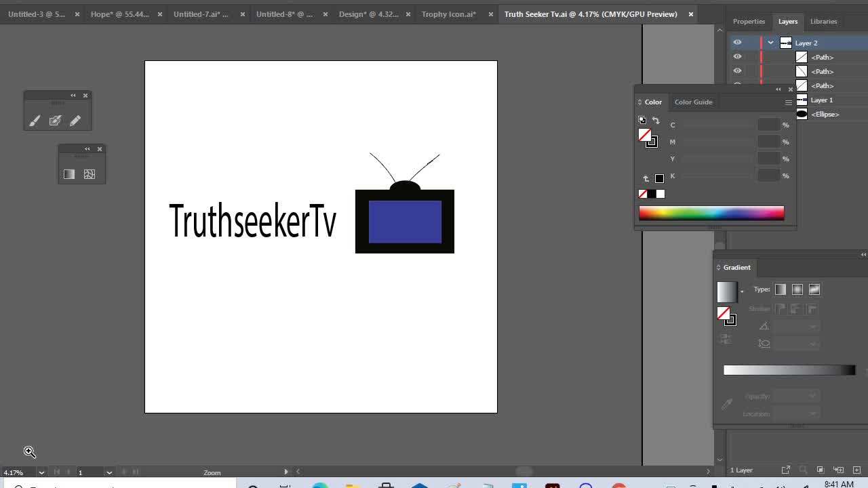The height and width of the screenshot is (488, 868).
Task: Close the Color panel
Action: (x=790, y=89)
